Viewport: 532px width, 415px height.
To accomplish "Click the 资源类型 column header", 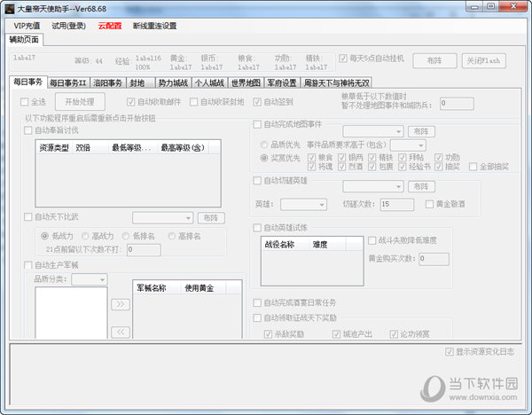I will click(54, 148).
